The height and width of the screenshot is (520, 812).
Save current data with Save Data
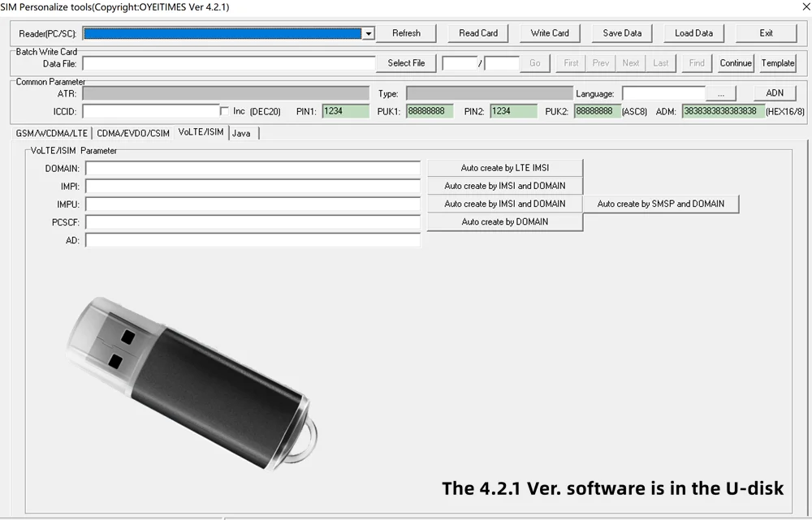[621, 33]
